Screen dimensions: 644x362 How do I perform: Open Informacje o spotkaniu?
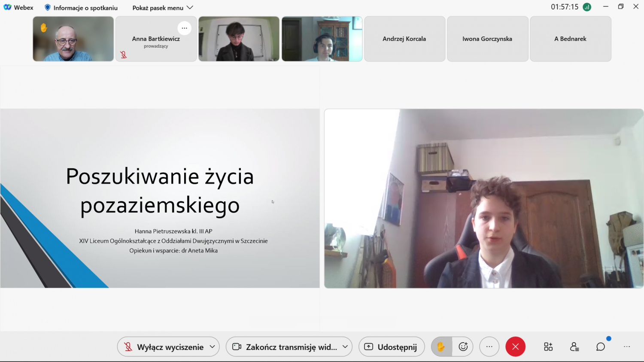pyautogui.click(x=81, y=8)
